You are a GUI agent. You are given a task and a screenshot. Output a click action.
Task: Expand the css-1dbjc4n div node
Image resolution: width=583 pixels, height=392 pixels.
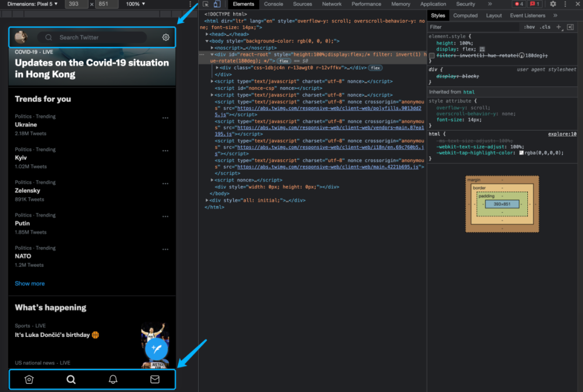tap(218, 67)
